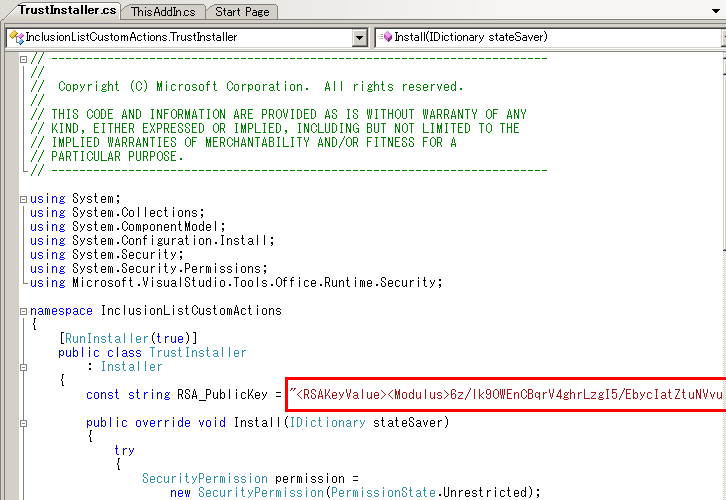Screen dimensions: 726x500
Task: Collapse the Install method outline
Action: [x=24, y=423]
